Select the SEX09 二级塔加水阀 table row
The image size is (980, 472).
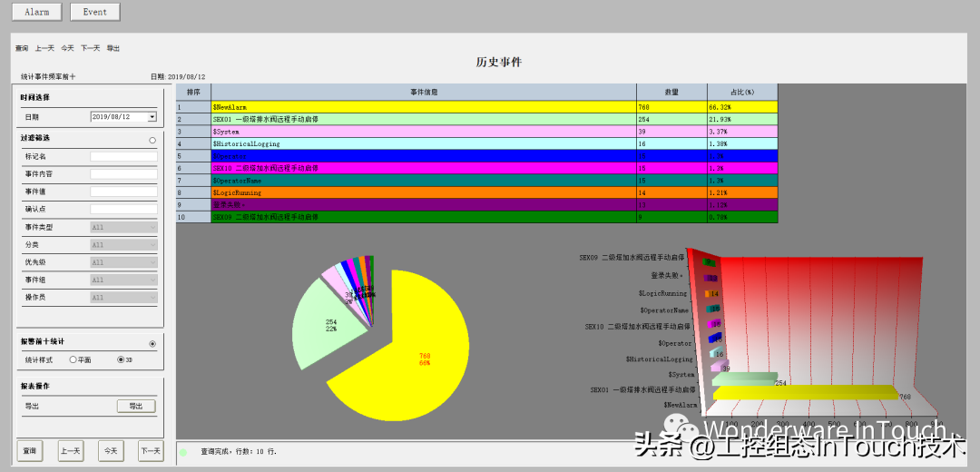[477, 218]
